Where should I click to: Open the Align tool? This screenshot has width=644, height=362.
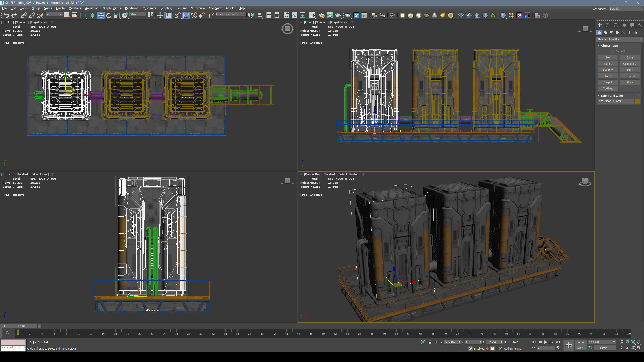(259, 15)
